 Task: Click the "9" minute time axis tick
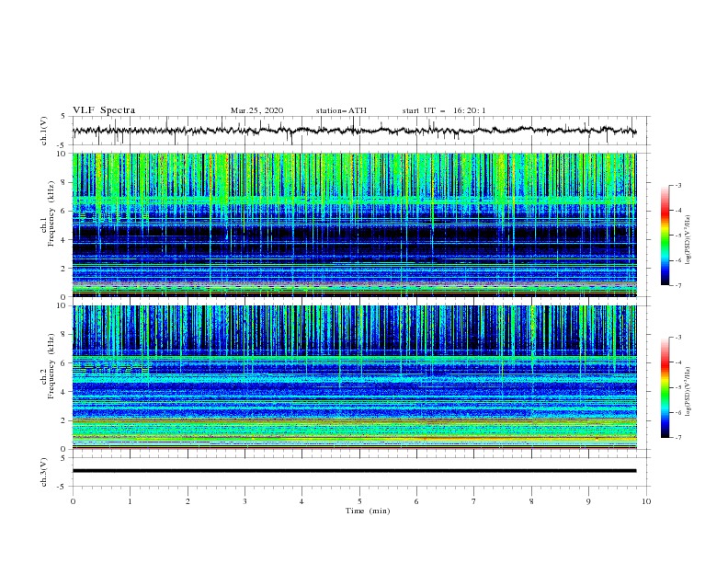pyautogui.click(x=588, y=501)
